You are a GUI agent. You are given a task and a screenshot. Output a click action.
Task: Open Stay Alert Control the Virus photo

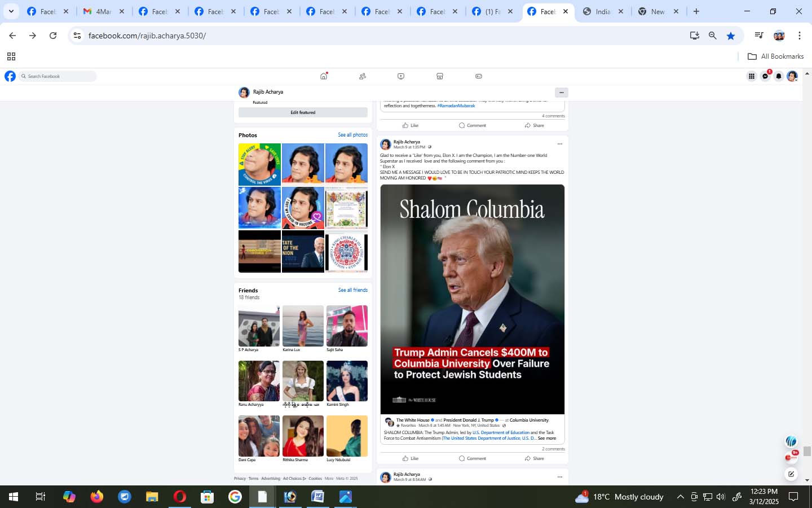(x=259, y=164)
